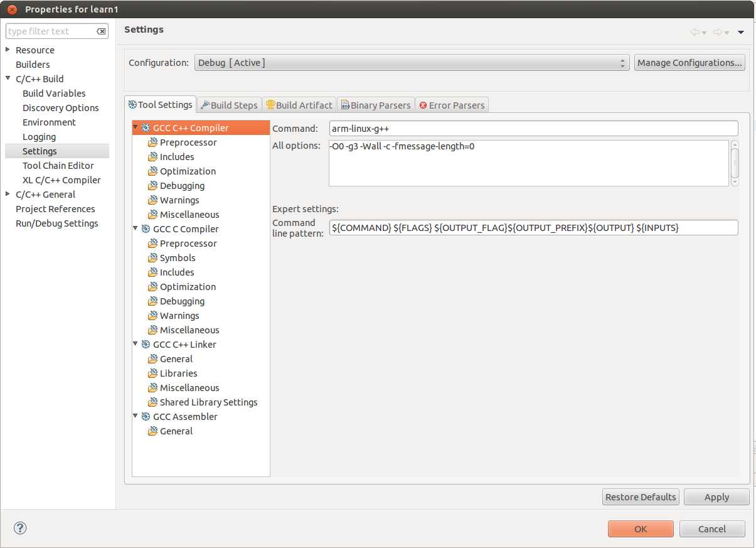Click the GCC C++ Compiler tool icon
The image size is (756, 548).
(146, 128)
